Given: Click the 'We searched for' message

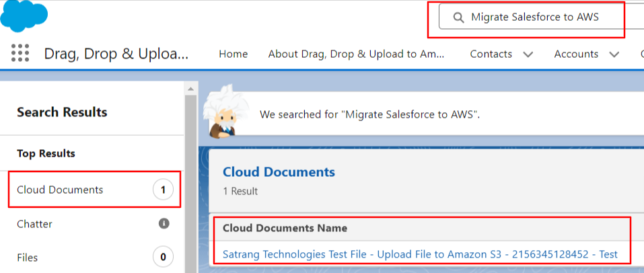Looking at the screenshot, I should 370,114.
